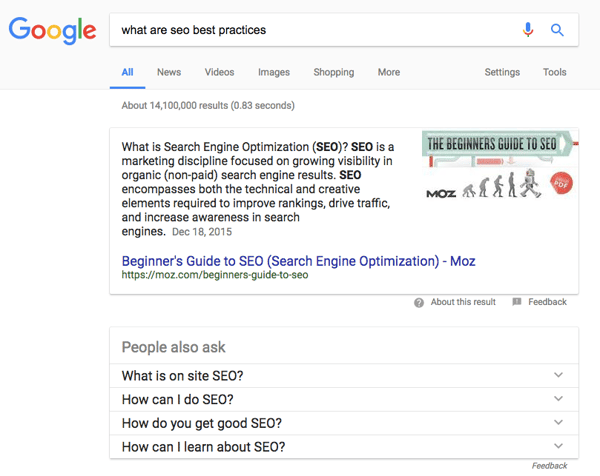This screenshot has width=600, height=476.
Task: Open search Settings
Action: [502, 72]
